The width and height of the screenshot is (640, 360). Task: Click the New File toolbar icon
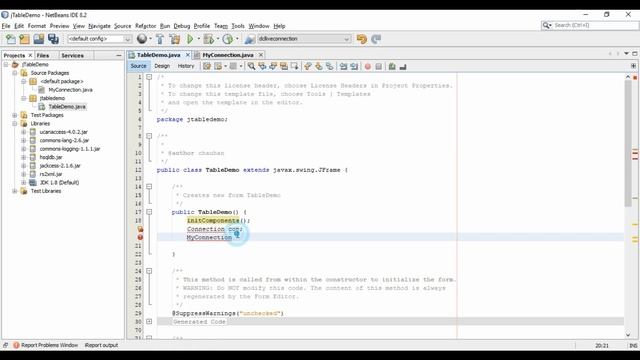click(x=11, y=39)
